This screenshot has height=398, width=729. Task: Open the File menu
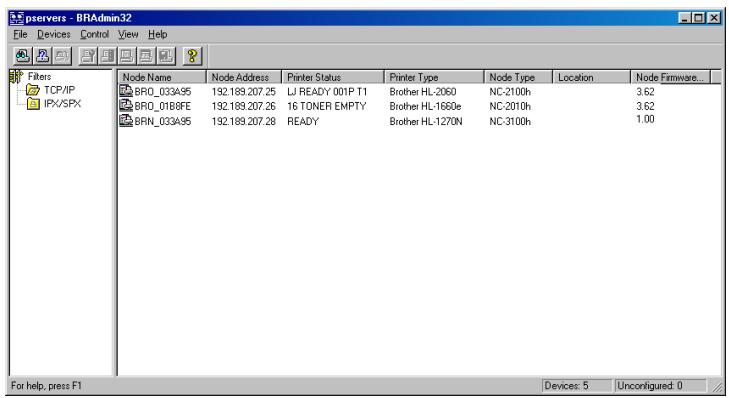pos(20,34)
